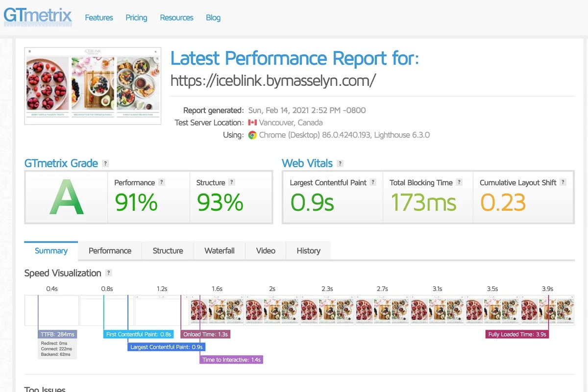Click help icon next to Structure score
This screenshot has height=392, width=588.
[x=232, y=182]
